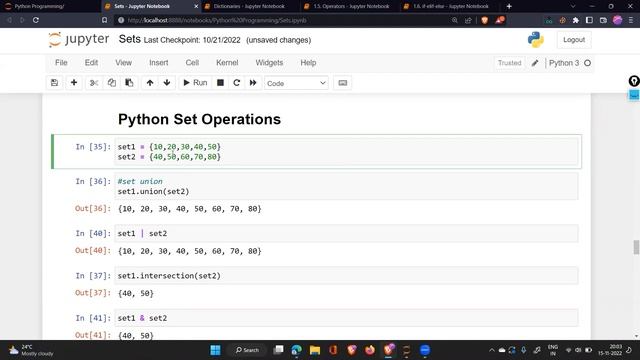Image resolution: width=640 pixels, height=360 pixels.
Task: Open Brave Wallet icon
Action: (x=603, y=20)
